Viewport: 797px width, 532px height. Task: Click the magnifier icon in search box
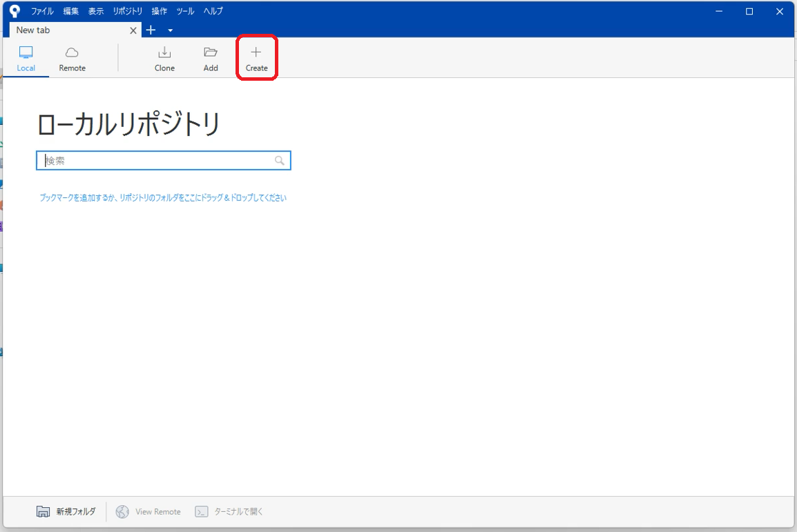[279, 160]
